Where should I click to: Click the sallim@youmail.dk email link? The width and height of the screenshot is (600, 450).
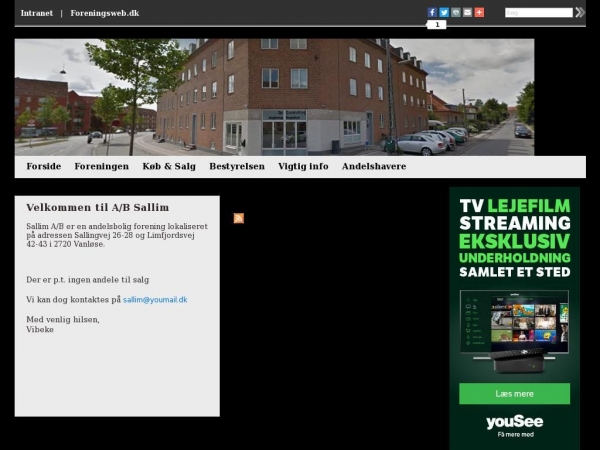pos(155,300)
